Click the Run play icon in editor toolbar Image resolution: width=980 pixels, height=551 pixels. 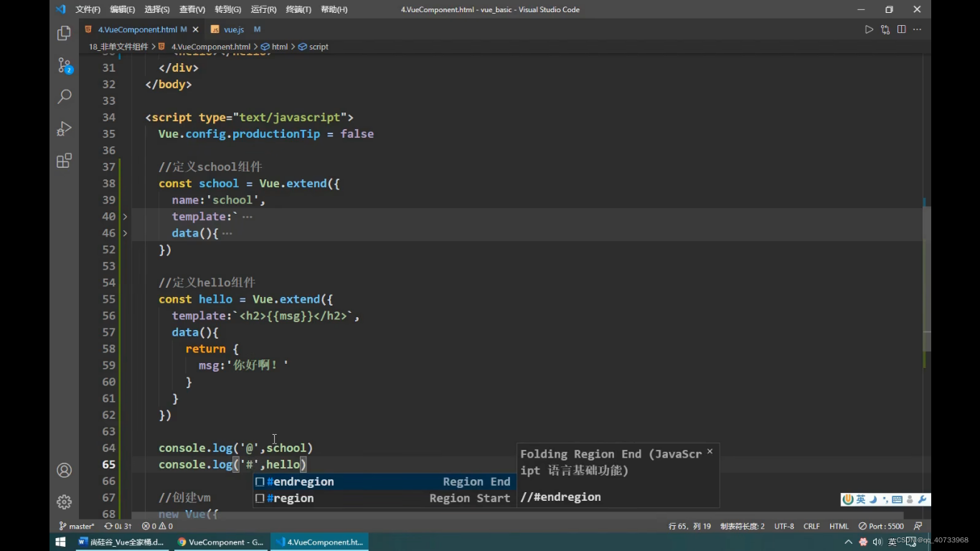pos(869,29)
